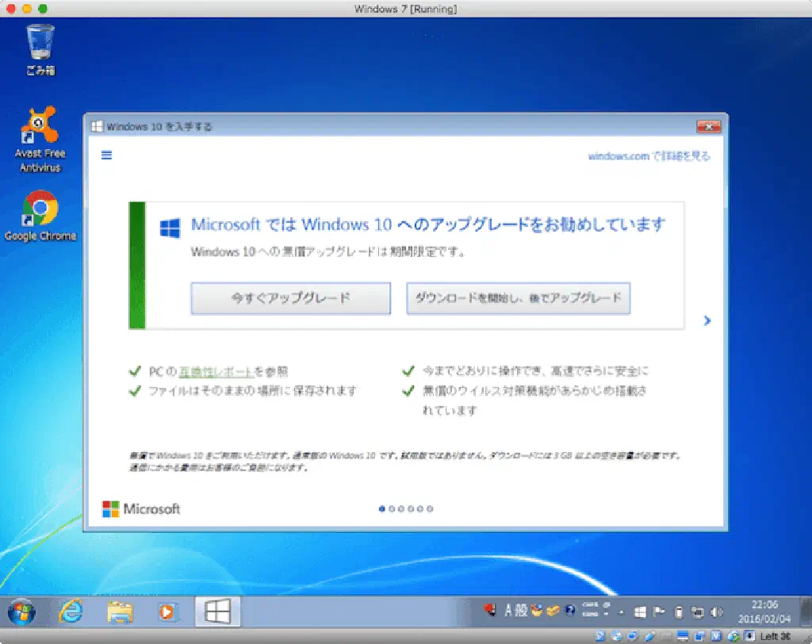Open the Windows Start menu orb
Viewport: 812px width, 644px height.
click(21, 611)
